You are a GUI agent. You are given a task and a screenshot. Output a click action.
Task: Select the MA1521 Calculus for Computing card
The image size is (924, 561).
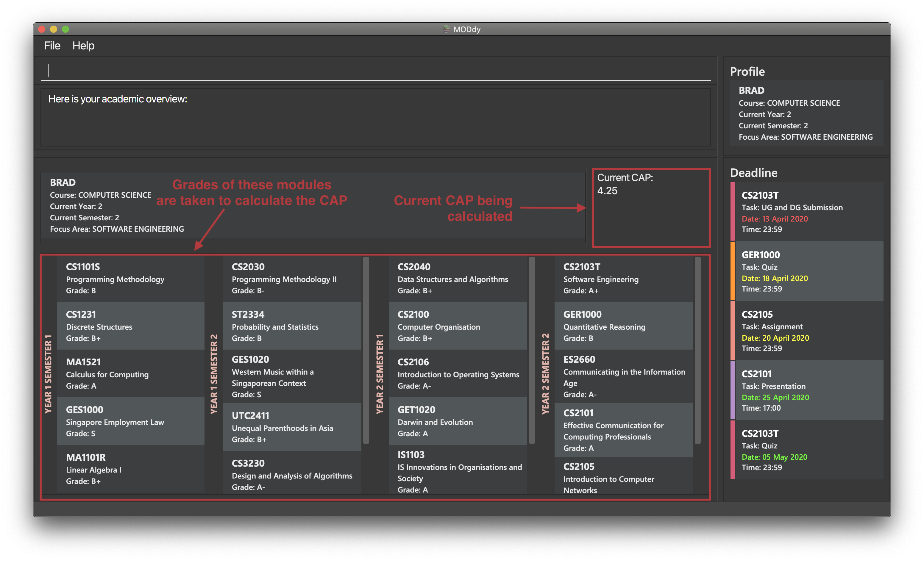(130, 373)
